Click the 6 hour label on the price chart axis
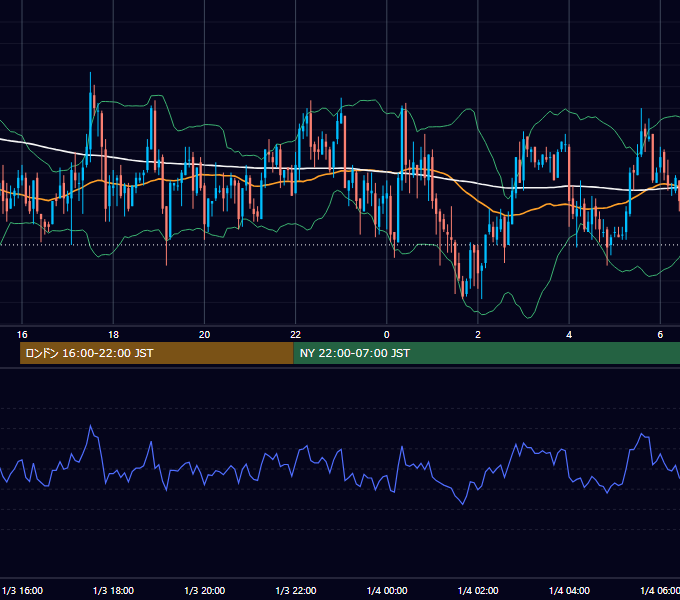 pyautogui.click(x=660, y=335)
